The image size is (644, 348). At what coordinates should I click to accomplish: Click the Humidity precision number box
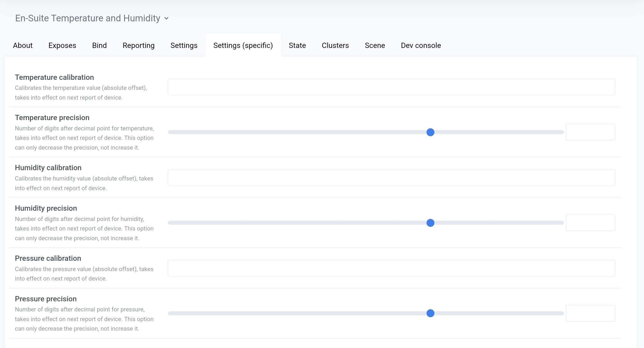(590, 223)
